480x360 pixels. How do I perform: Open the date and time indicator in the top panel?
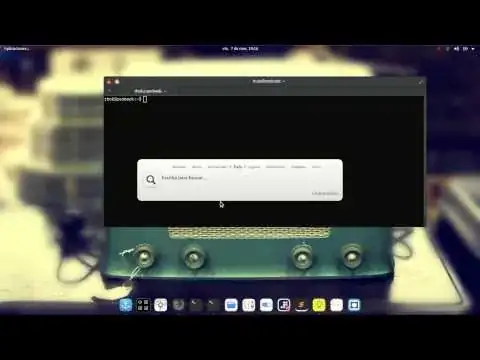(240, 49)
